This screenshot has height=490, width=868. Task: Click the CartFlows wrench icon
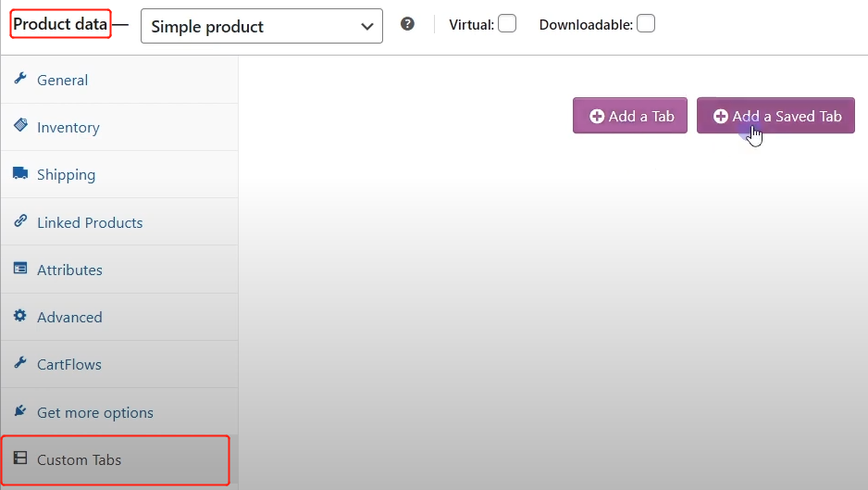click(x=20, y=362)
